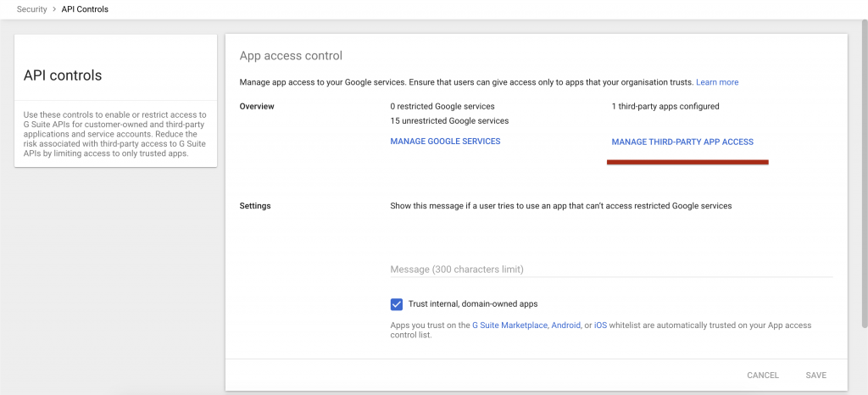Open the G Suite Marketplace link
This screenshot has width=868, height=395.
point(509,325)
